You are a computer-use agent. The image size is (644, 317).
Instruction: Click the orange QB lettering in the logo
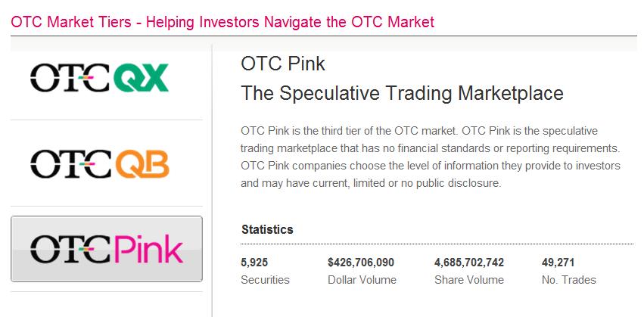pyautogui.click(x=142, y=163)
